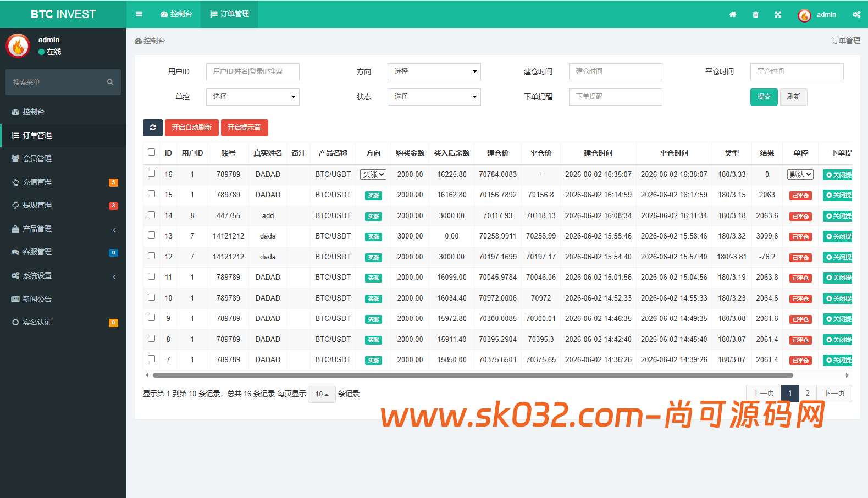
Task: Click 关闭提 button in row ID 16
Action: 838,175
